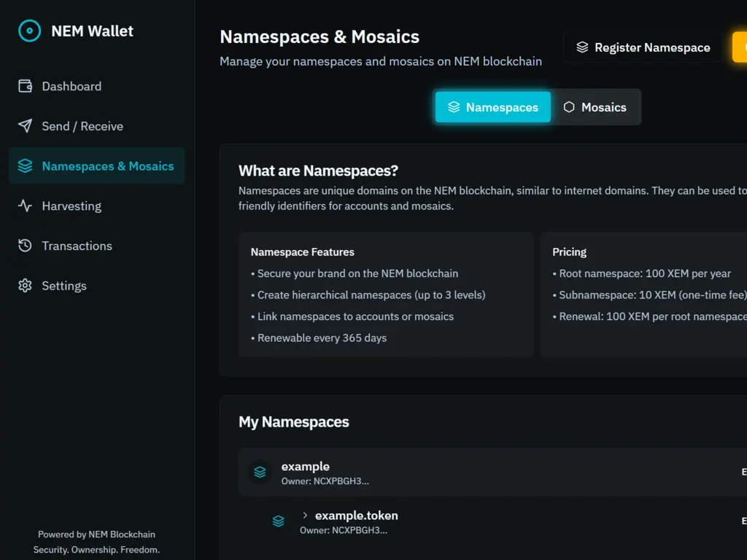747x560 pixels.
Task: Click 'Manage your namespaces and mosaics' subtitle
Action: 381,61
